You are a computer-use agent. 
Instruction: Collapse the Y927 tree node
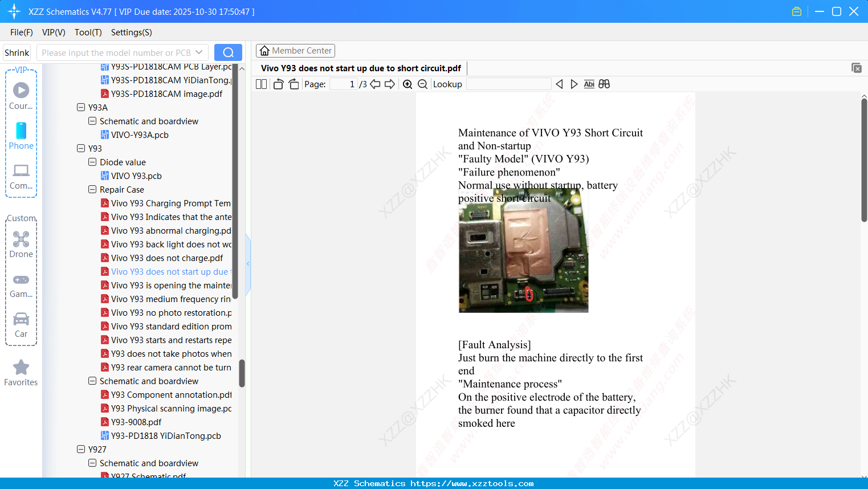pyautogui.click(x=81, y=449)
